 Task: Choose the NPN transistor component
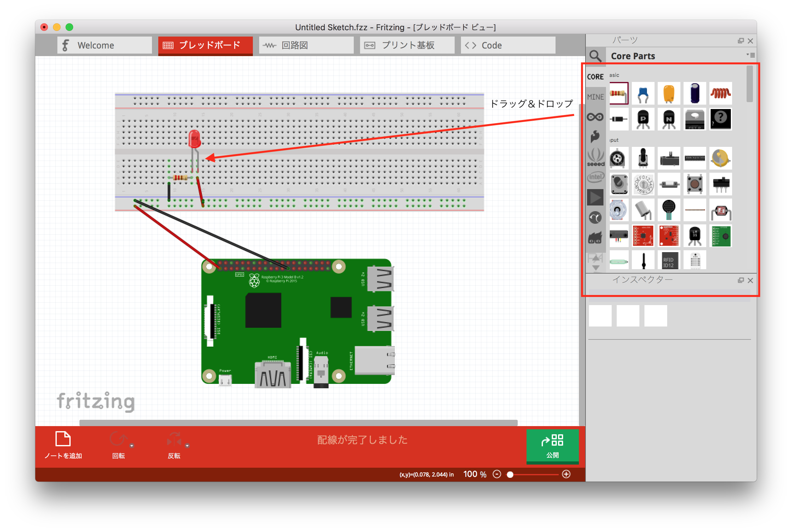click(669, 119)
